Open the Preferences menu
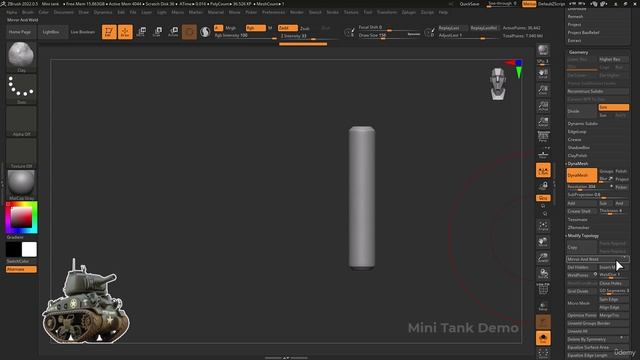Viewport: 640px width, 360px height. click(x=273, y=12)
